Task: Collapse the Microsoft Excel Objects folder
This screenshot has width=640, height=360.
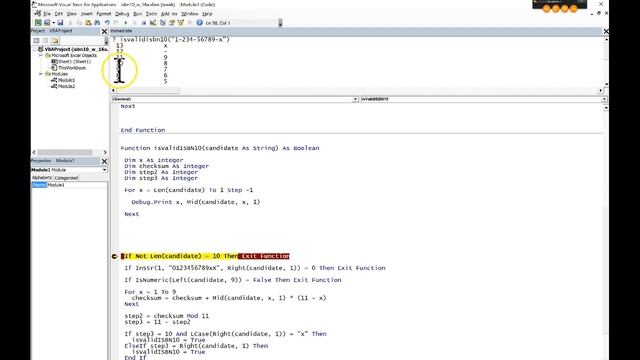Action: [x=41, y=55]
